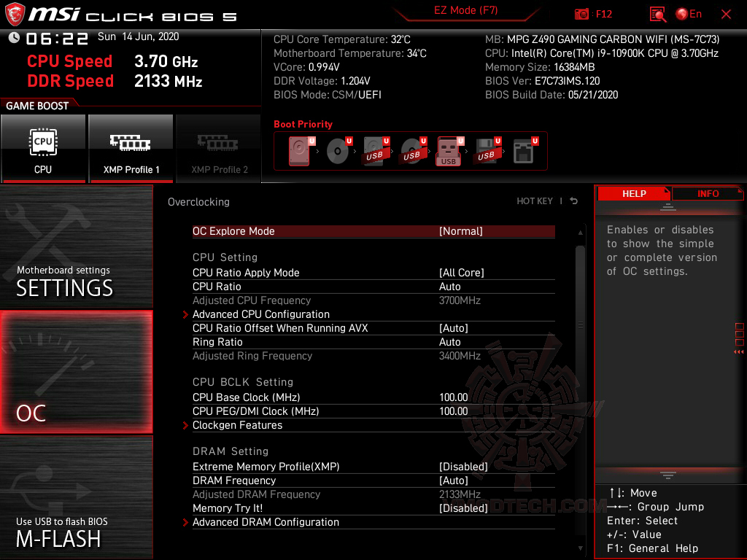Click the CPU Core Temperature reading
The image size is (747, 560).
341,39
